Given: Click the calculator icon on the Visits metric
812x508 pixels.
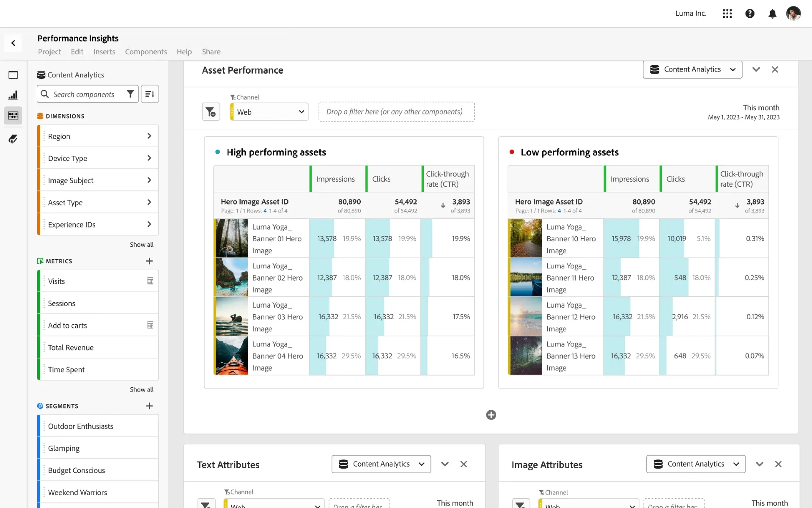Looking at the screenshot, I should (150, 281).
